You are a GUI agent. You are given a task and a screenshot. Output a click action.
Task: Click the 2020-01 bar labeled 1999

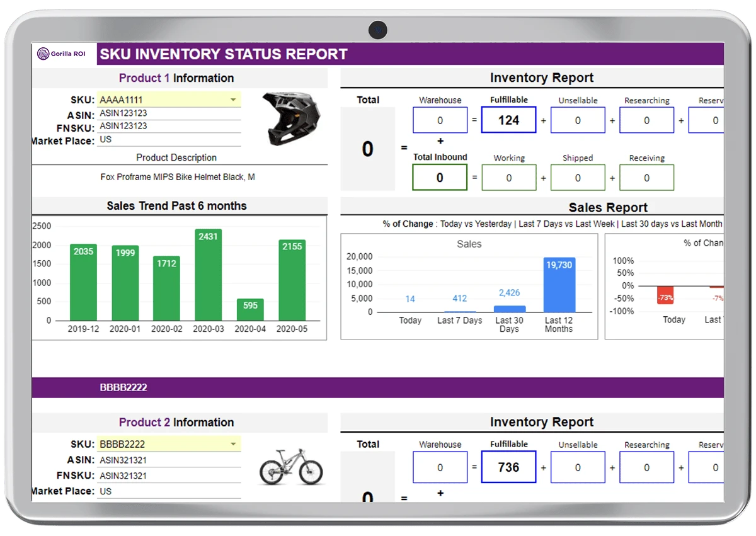[125, 283]
